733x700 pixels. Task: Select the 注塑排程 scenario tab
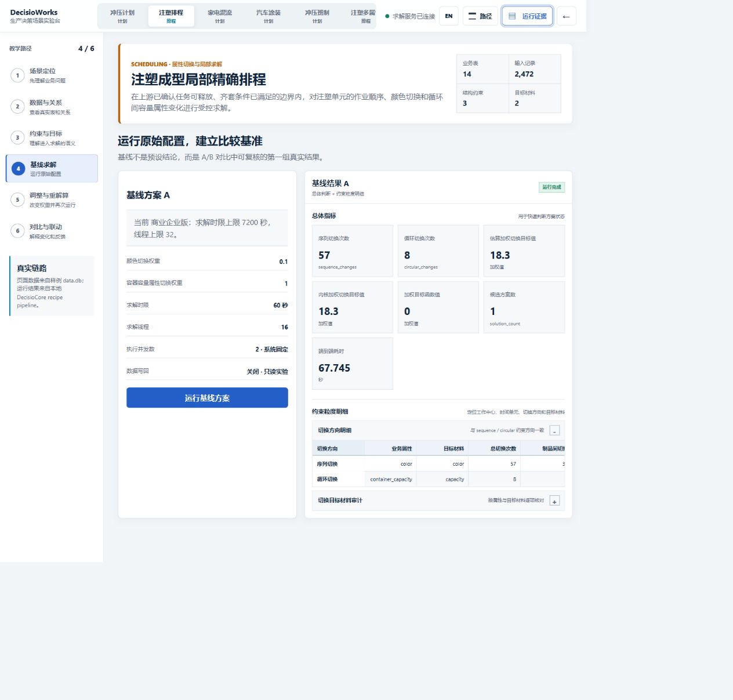[171, 16]
